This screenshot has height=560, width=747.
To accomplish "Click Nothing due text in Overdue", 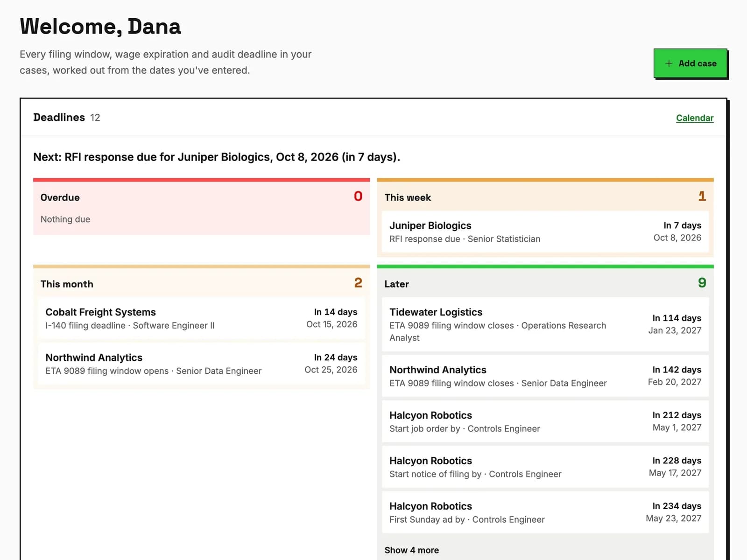I will tap(65, 219).
